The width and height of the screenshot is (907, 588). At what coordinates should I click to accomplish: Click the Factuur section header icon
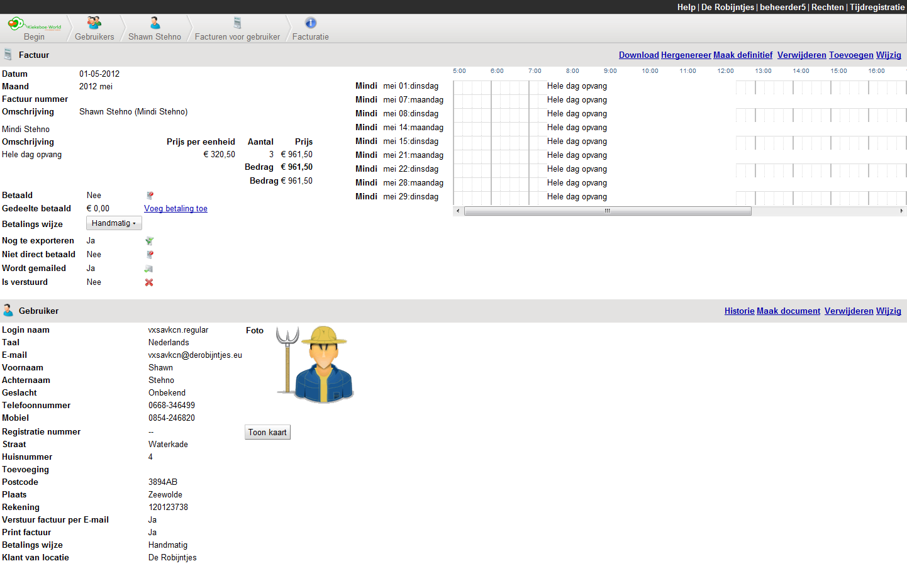tap(8, 55)
